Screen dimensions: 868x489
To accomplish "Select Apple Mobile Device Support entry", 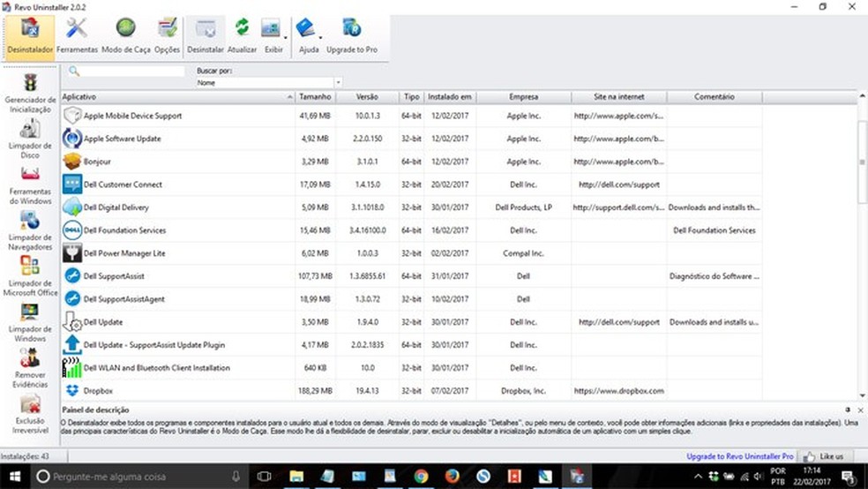I will tap(411, 116).
